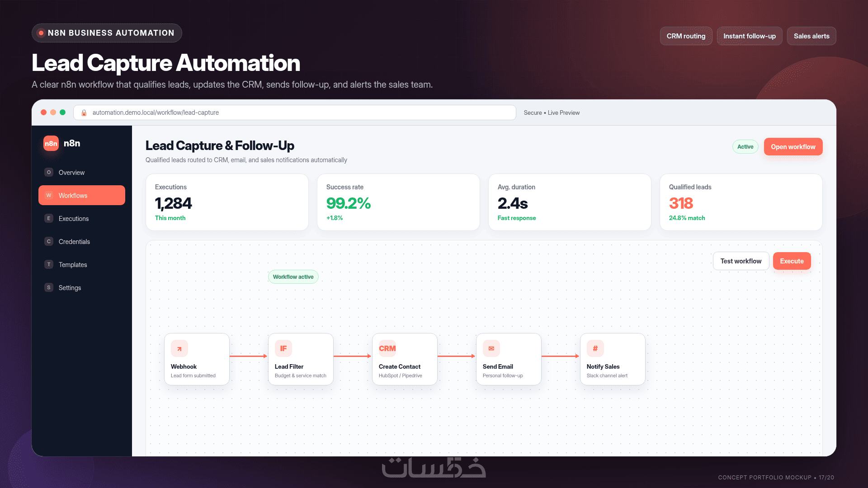Click the 'Fast response' text
The height and width of the screenshot is (488, 868).
click(517, 218)
